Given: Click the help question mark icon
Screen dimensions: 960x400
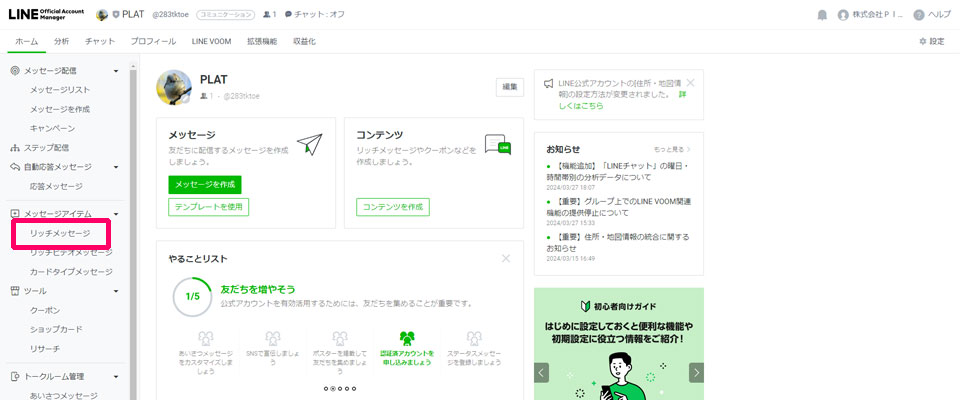Looking at the screenshot, I should coord(918,15).
